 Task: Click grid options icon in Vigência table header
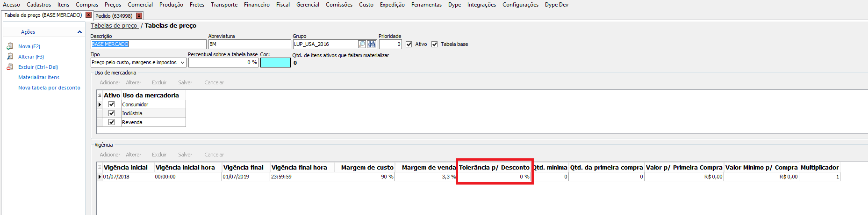click(100, 167)
